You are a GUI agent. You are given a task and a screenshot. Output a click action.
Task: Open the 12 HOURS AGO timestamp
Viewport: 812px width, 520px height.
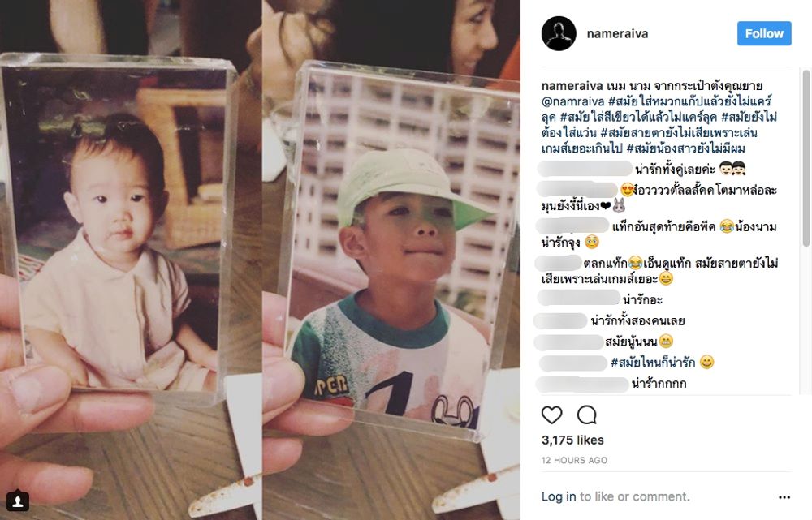(574, 461)
